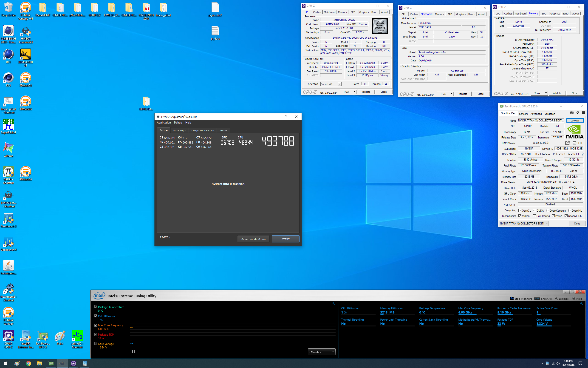Uncheck Core Voltage in XTU graph
The image size is (588, 368).
point(96,343)
